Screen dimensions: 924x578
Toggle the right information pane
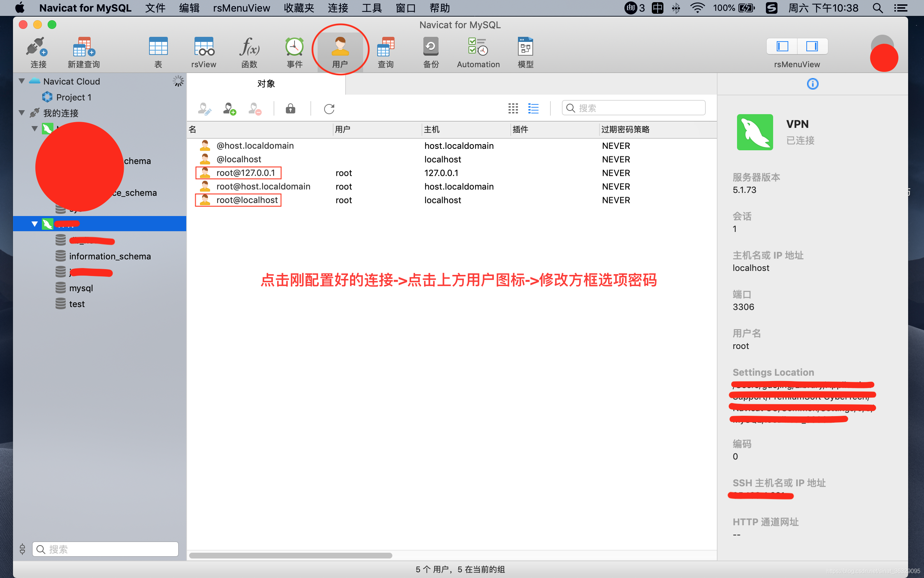[812, 46]
